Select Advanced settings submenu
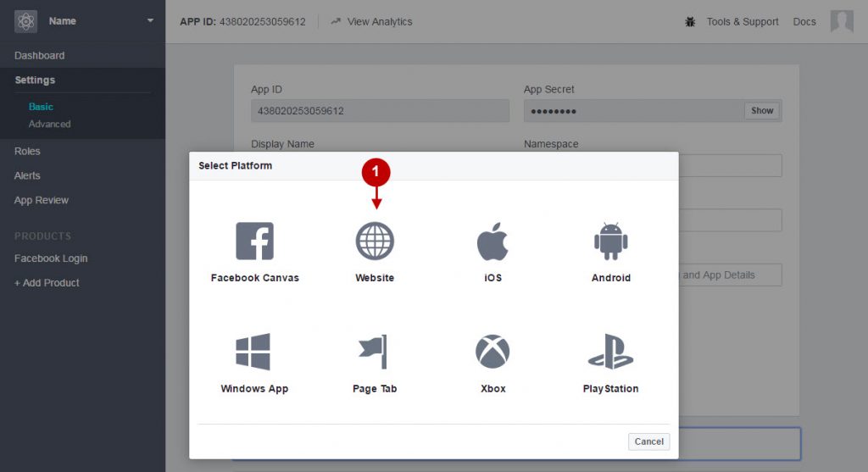The width and height of the screenshot is (868, 472). click(x=49, y=124)
